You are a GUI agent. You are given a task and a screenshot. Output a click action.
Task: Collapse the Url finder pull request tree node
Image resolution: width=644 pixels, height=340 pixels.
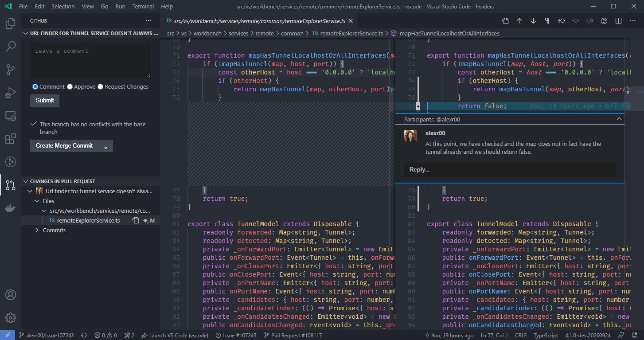(x=30, y=191)
